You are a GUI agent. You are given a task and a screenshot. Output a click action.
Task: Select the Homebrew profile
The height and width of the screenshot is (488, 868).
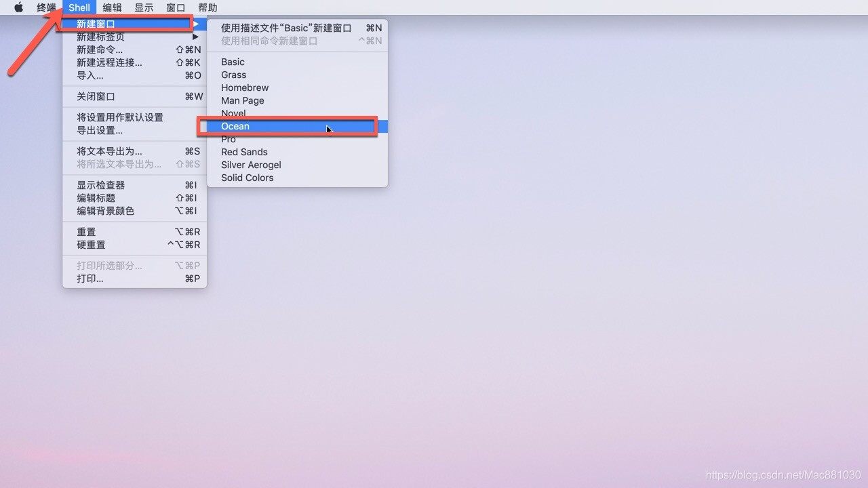pyautogui.click(x=297, y=87)
